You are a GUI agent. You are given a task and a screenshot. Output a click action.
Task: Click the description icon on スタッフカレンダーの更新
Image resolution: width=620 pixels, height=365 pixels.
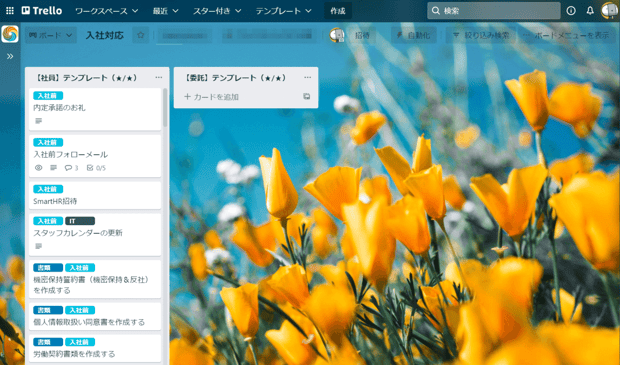click(38, 246)
